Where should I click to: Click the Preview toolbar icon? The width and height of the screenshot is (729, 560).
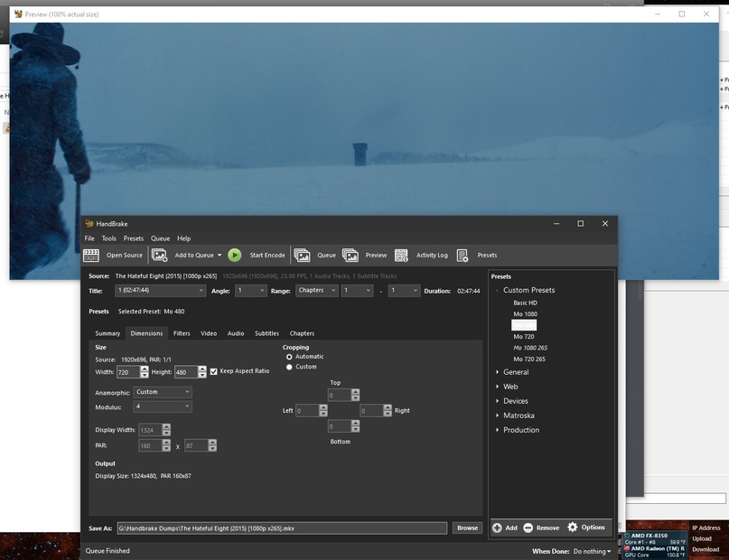click(350, 256)
